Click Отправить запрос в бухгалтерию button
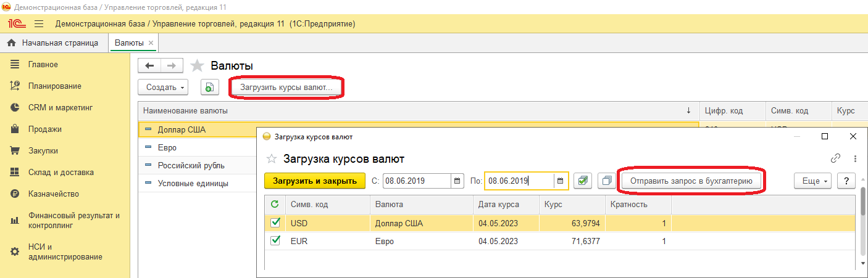 pos(691,181)
